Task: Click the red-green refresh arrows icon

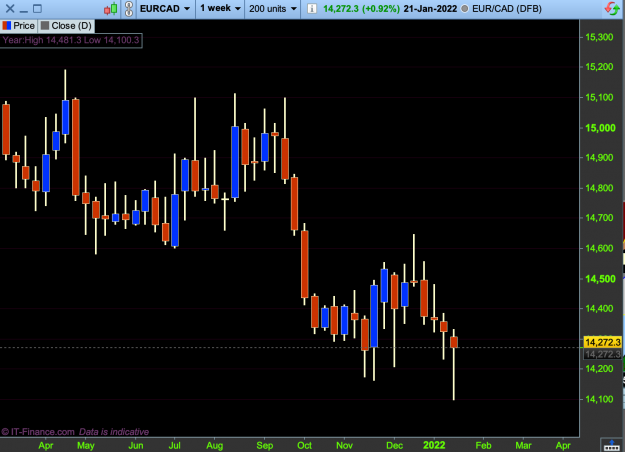Action: tap(612, 8)
